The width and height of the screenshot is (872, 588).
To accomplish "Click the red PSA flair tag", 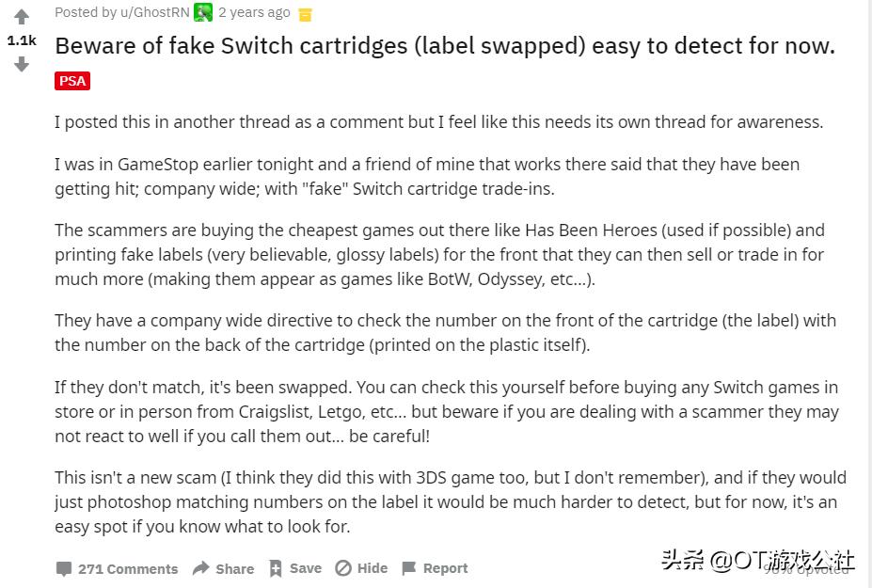I will [71, 81].
